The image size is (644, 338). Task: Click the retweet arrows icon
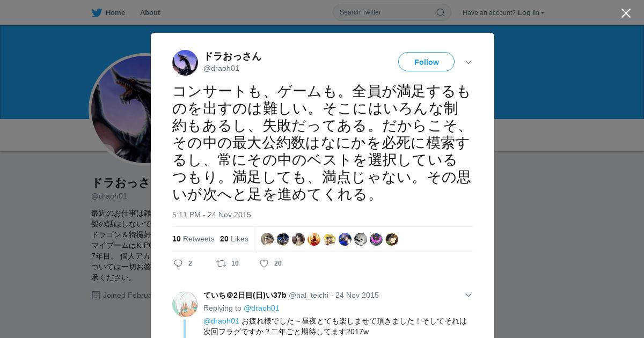point(221,263)
